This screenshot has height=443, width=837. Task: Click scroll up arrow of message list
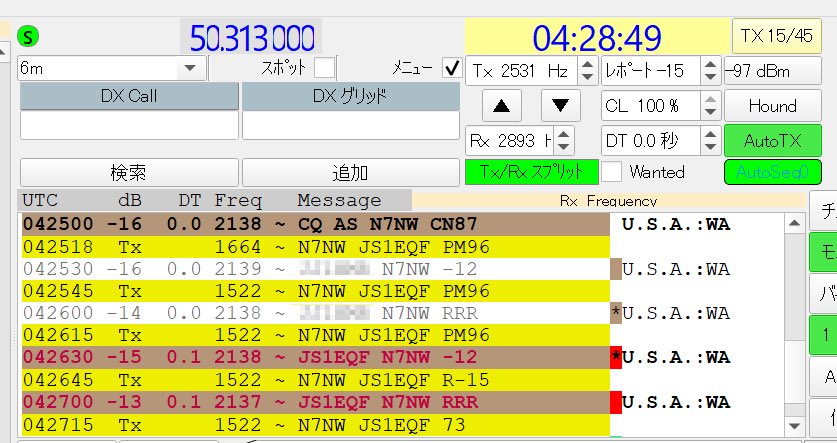pyautogui.click(x=794, y=223)
